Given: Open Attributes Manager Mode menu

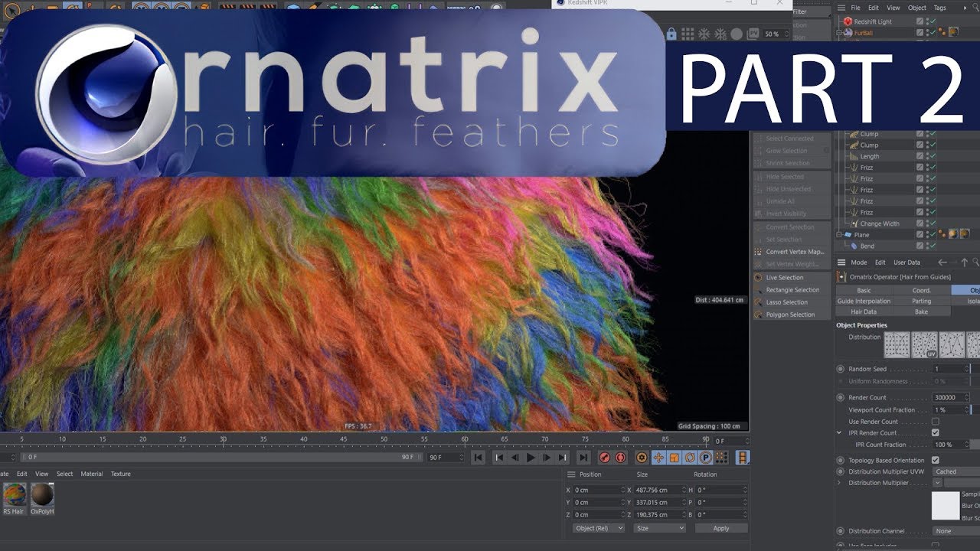Looking at the screenshot, I should pyautogui.click(x=859, y=262).
